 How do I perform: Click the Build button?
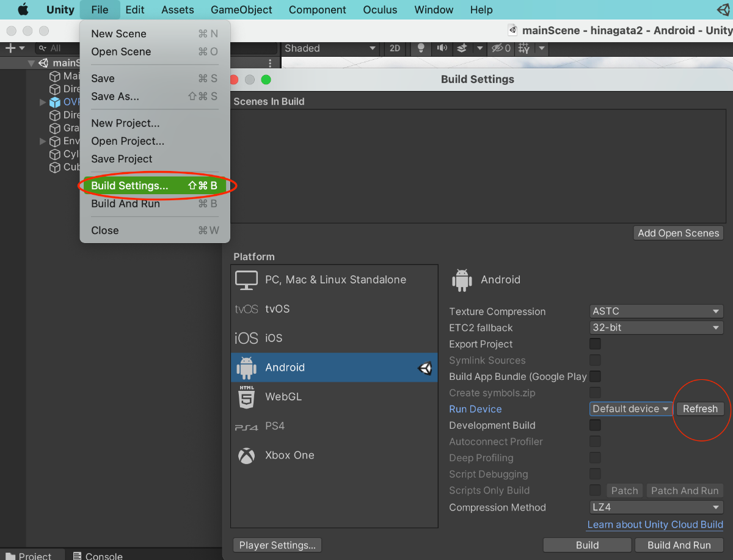tap(587, 545)
